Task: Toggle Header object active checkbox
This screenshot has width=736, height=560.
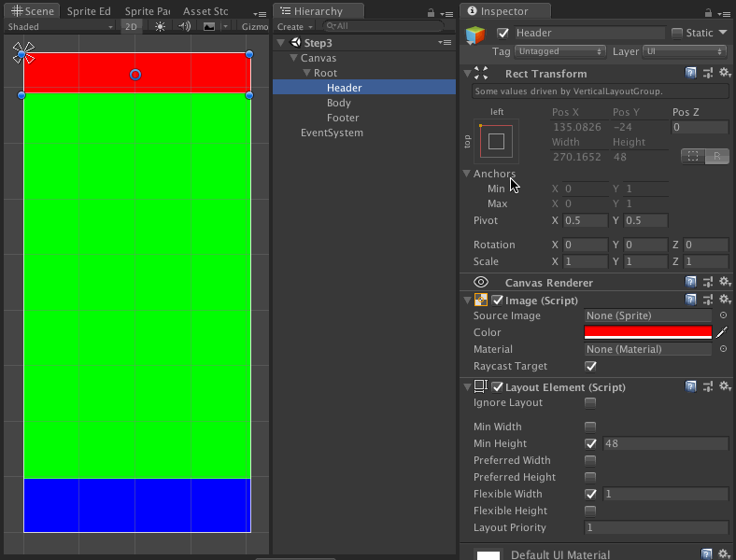Action: pos(502,33)
